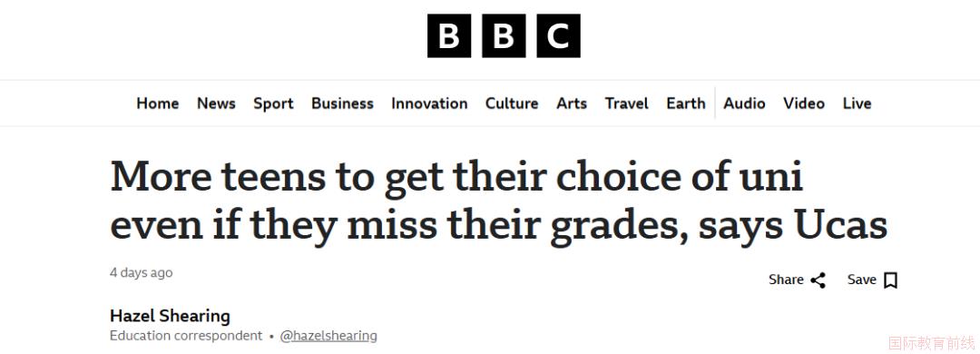Viewport: 980px width, 354px height.
Task: Go to the Sport section
Action: (273, 103)
